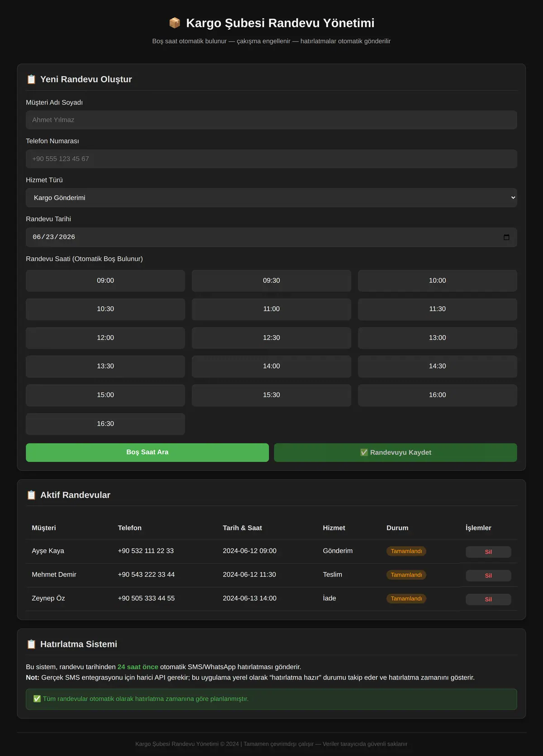Click the clipboard icon beside Aktif Randevular

pyautogui.click(x=31, y=495)
